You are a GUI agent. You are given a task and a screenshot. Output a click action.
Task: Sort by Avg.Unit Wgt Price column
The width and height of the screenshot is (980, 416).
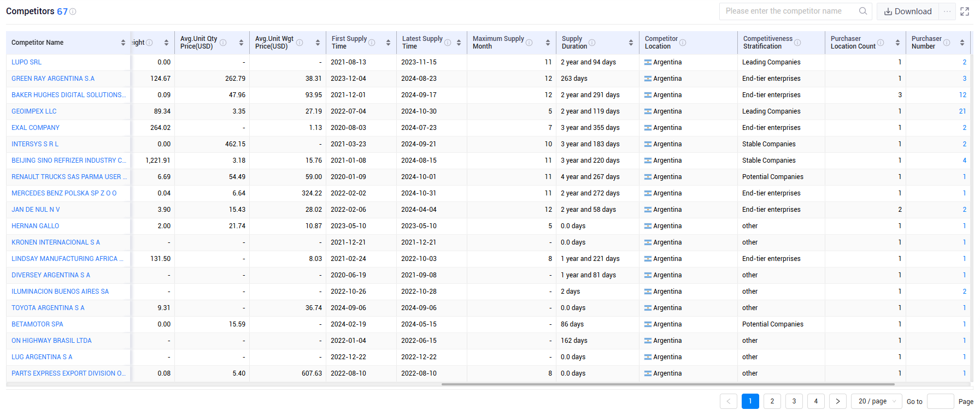[318, 43]
